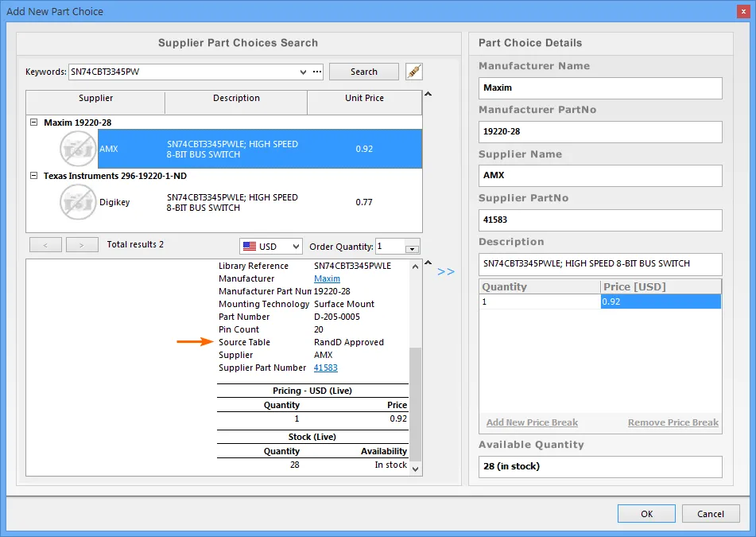Viewport: 756px width, 537px height.
Task: Click the Source Table RandD Approved value
Action: click(349, 342)
